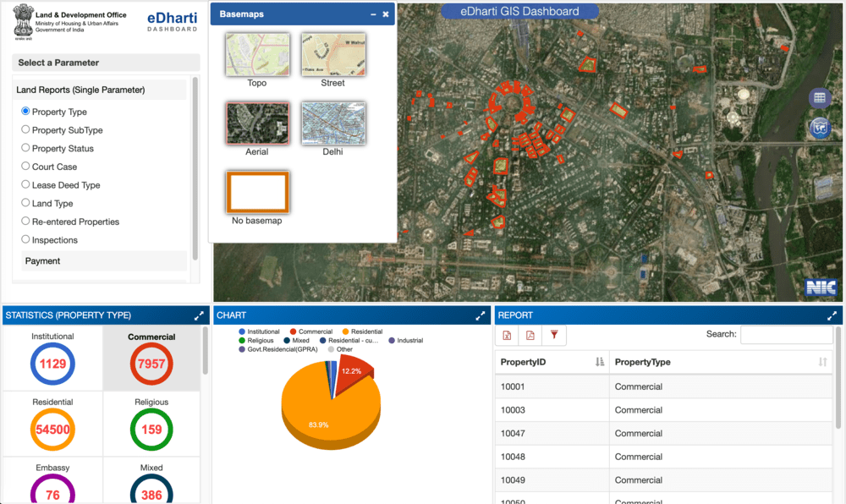Viewport: 846px width, 504px height.
Task: Click the eDharti Dashboard logo
Action: 172,21
